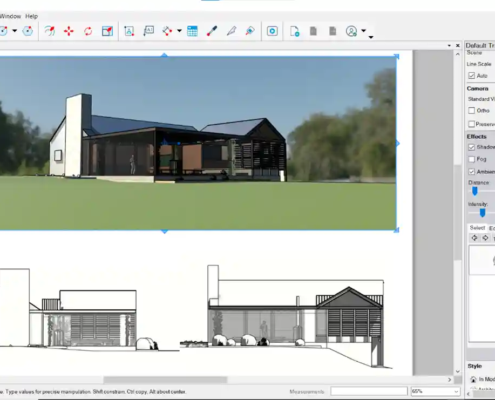
Task: Enable the Fog effect checkbox
Action: tap(471, 159)
